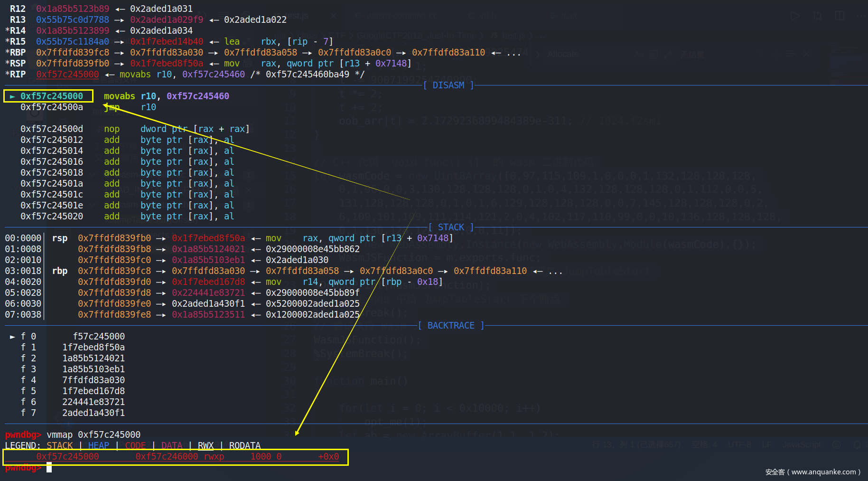Click the underlined RIP value 0xf57c245000
Screen dimensions: 868x481
pyautogui.click(x=67, y=75)
